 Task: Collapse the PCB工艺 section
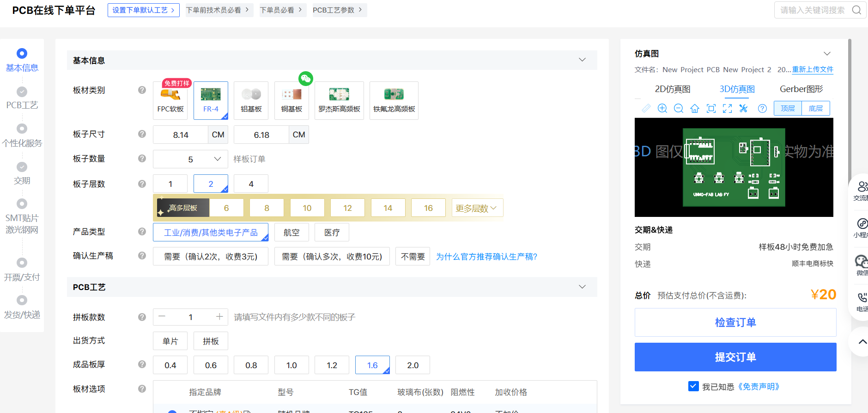(x=582, y=287)
